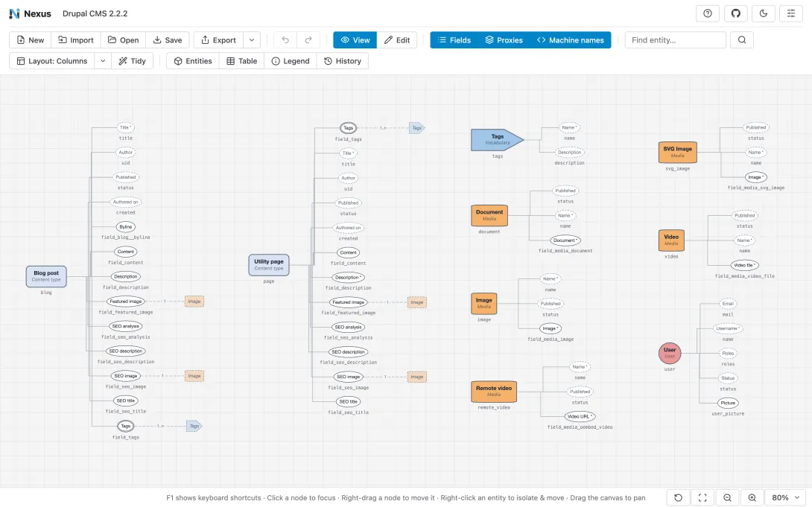
Task: Select the Utility page entity node
Action: 269,265
